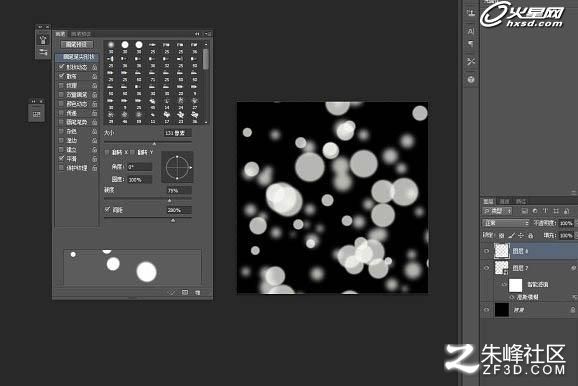Open the Brush panel flyout menu at top-right
This screenshot has width=578, height=386.
point(209,34)
